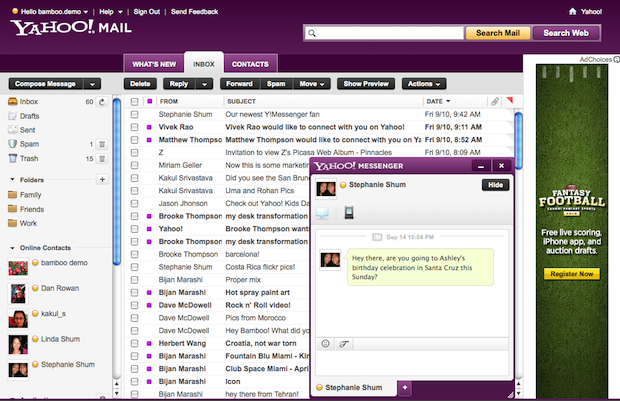The height and width of the screenshot is (401, 620).
Task: Open text formatting icon in chat window
Action: (x=343, y=344)
